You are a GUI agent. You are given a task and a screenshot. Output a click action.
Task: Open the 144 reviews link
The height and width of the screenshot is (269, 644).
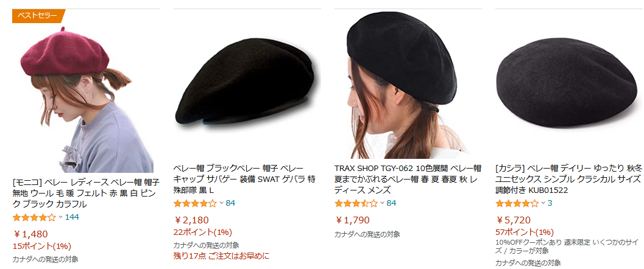[x=72, y=217]
